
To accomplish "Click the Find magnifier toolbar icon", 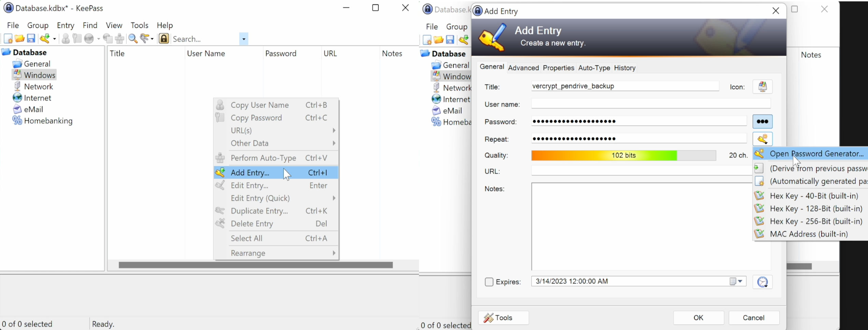I will pos(133,39).
